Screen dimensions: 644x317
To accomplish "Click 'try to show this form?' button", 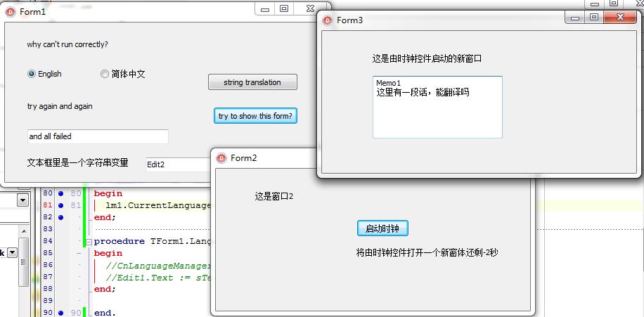I will [x=255, y=116].
